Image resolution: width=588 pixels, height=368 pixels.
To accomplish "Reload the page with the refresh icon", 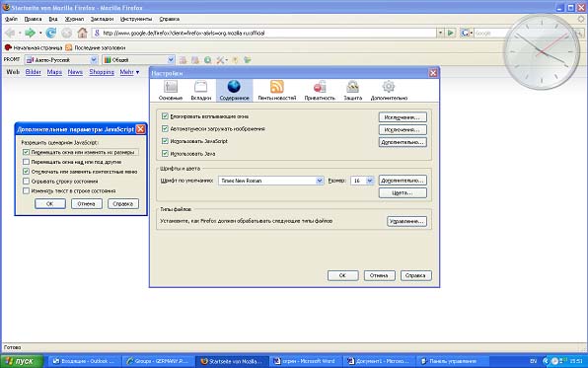I will coord(50,33).
